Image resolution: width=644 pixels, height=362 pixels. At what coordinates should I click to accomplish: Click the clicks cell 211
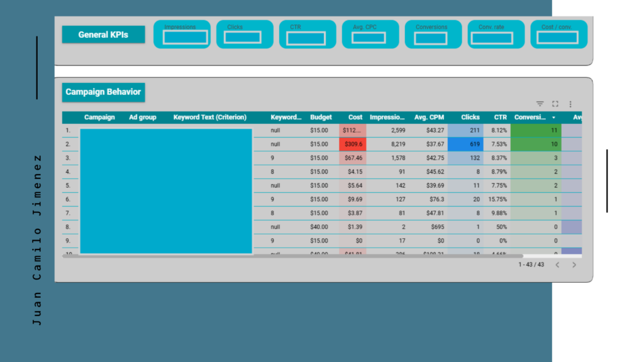click(x=465, y=130)
